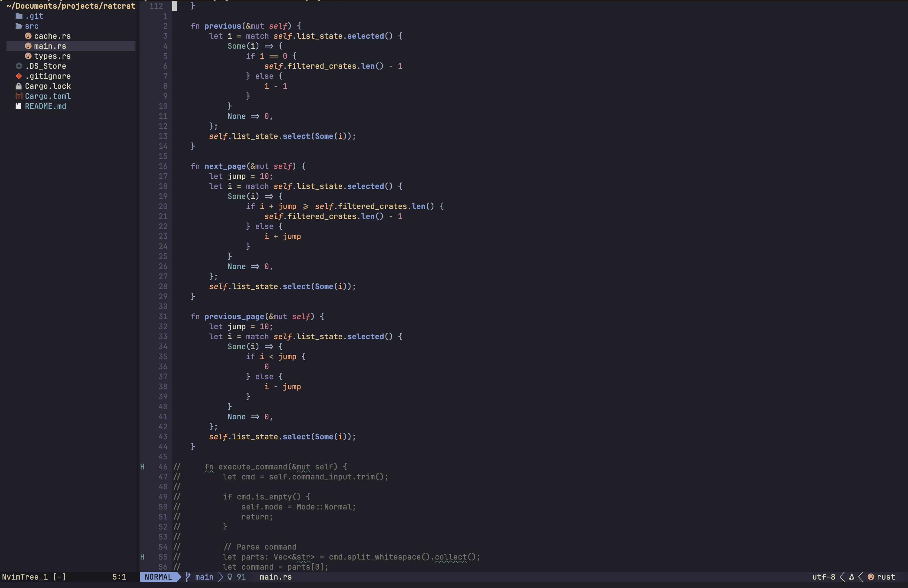Click the book icon beside README.md

click(x=18, y=106)
